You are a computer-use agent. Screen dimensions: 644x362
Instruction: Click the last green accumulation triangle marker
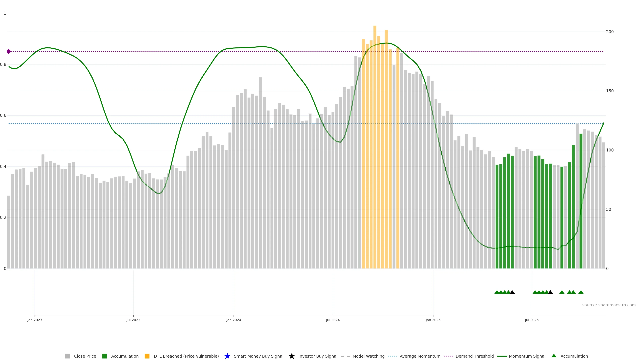click(581, 292)
